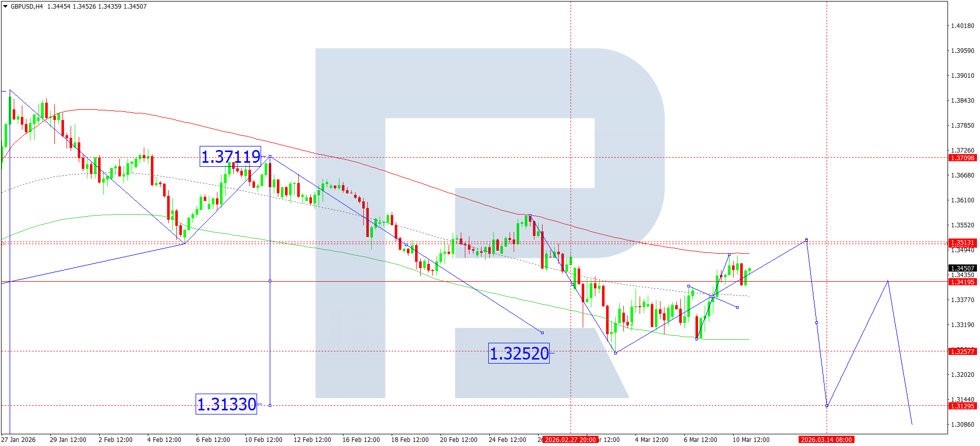The height and width of the screenshot is (446, 980).
Task: Click the black 1.34507 current price tag
Action: click(x=962, y=269)
